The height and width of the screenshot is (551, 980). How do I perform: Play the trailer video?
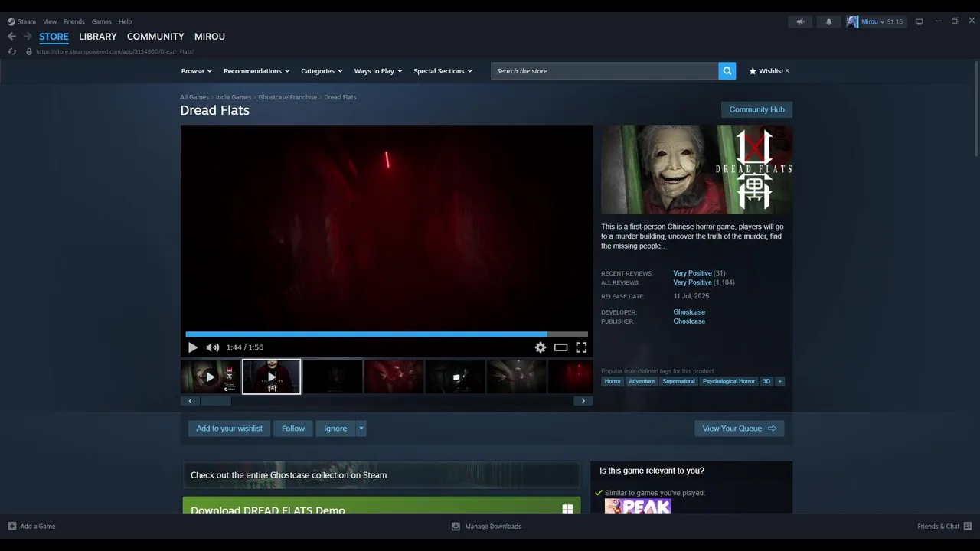tap(192, 347)
